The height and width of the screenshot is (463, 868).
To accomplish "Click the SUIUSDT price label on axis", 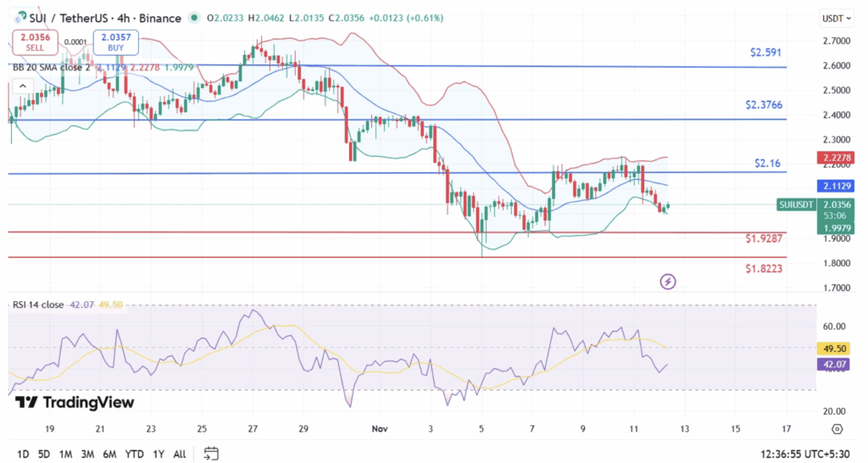I will pos(797,204).
